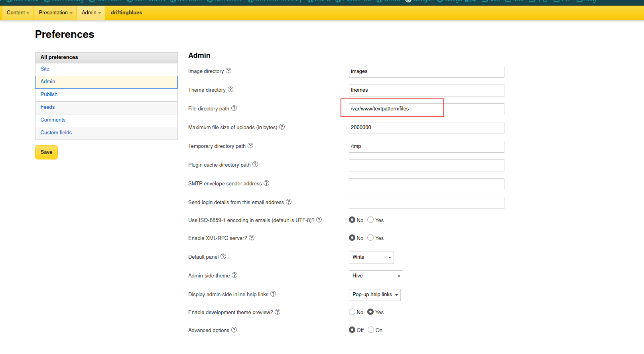This screenshot has width=644, height=354.
Task: Show help for admin-side inline help links
Action: (x=273, y=294)
